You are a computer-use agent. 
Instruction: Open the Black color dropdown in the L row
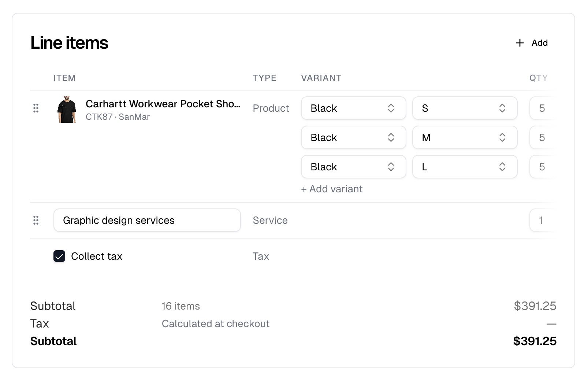pyautogui.click(x=354, y=167)
